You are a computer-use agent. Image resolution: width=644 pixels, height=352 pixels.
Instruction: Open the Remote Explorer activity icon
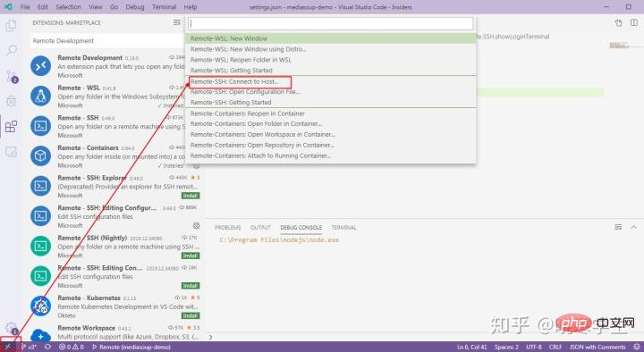11,151
